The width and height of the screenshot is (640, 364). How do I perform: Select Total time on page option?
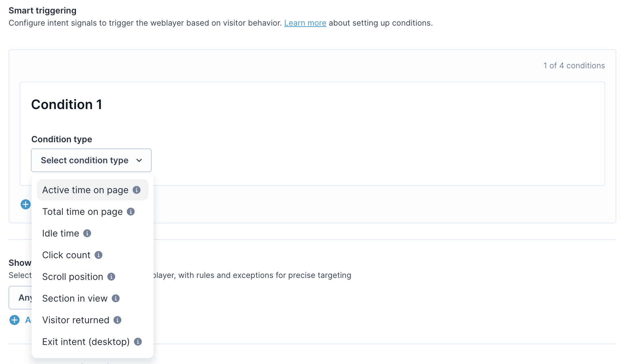[x=92, y=212]
